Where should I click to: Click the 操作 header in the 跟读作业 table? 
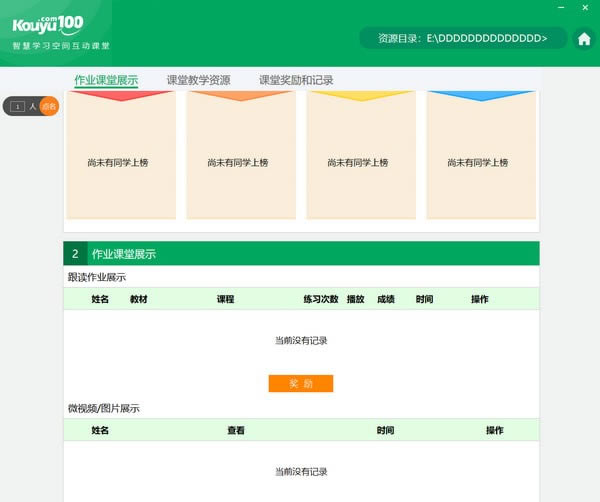pos(479,299)
